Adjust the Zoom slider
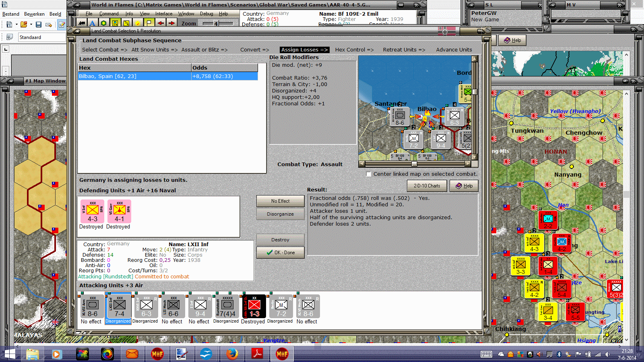Image resolution: width=644 pixels, height=362 pixels. coord(216,23)
